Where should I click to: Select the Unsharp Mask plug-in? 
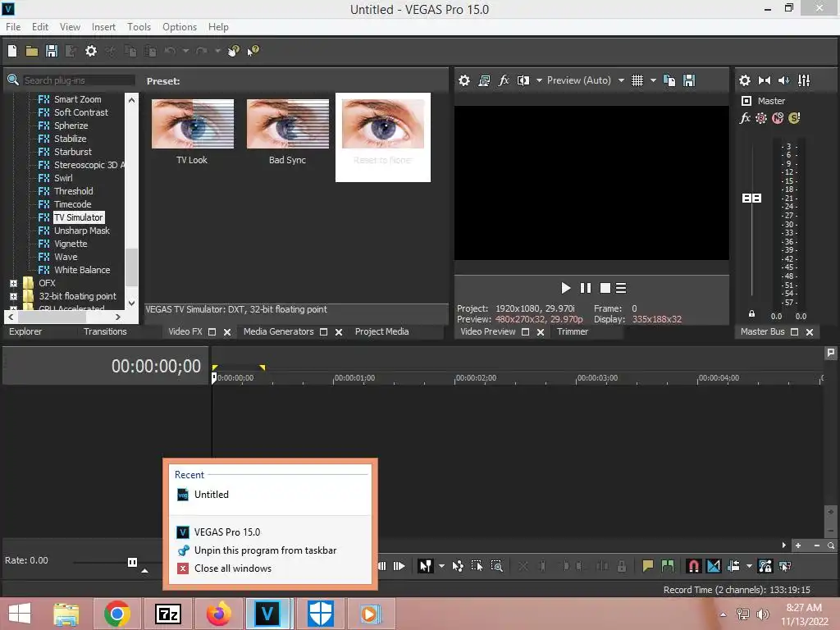point(81,231)
